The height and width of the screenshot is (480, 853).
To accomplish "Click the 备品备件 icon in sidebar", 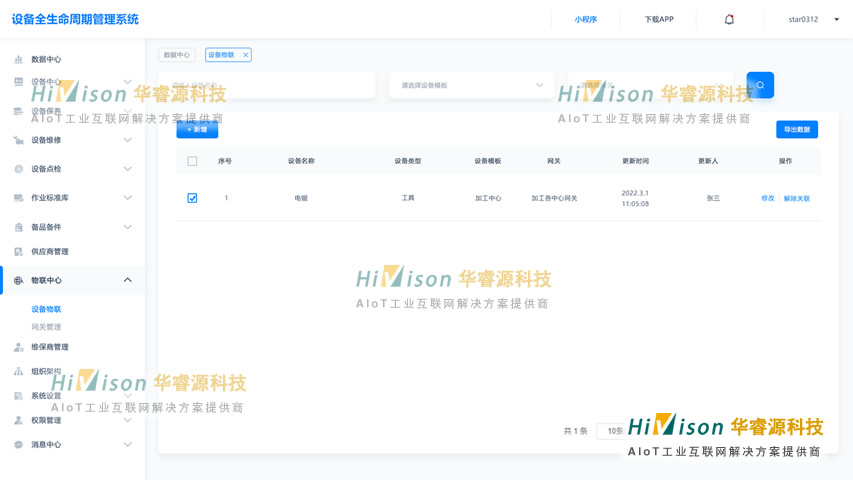I will click(18, 227).
